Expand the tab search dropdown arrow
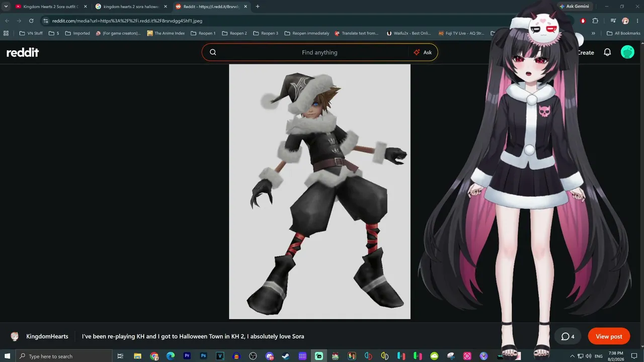 [x=6, y=7]
